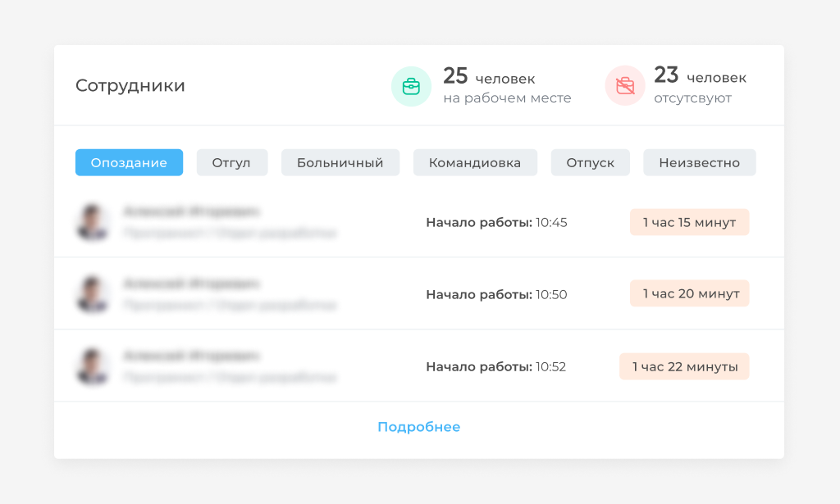
Task: Enable the 'Отпуск' filter
Action: click(x=590, y=162)
